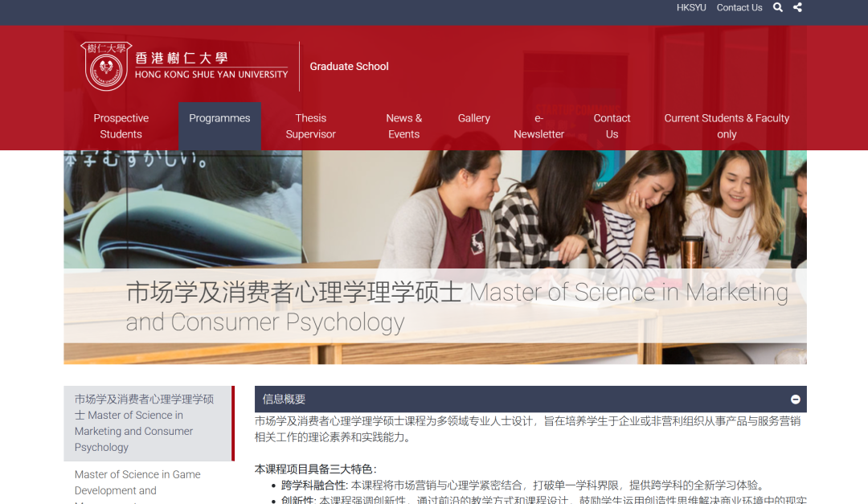Open Master of Science in Game Development sidebar link
The image size is (868, 504).
pos(137,482)
